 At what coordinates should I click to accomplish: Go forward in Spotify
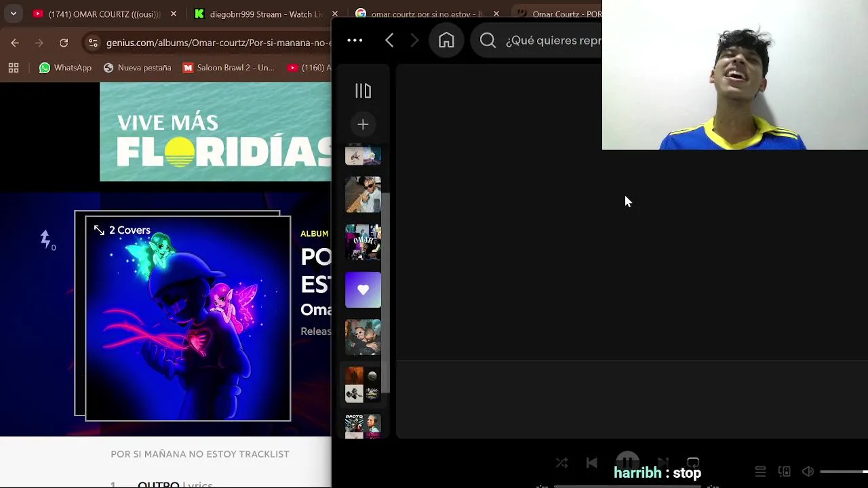click(414, 41)
